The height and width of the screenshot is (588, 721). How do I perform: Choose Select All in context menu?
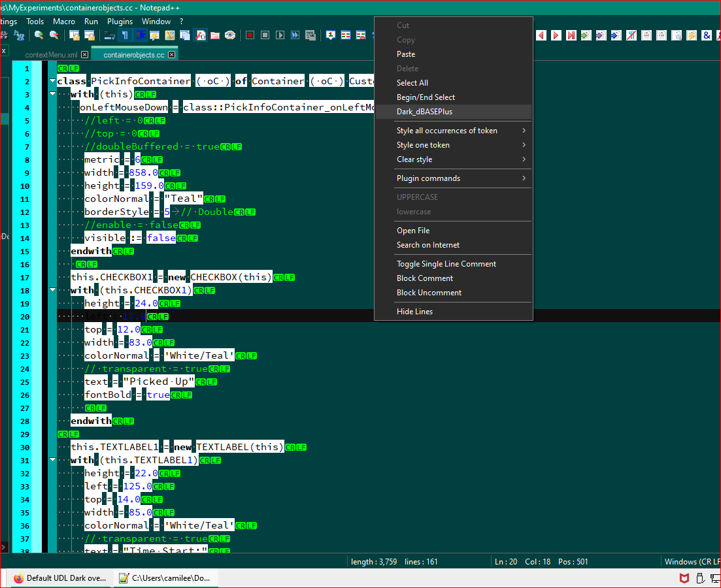point(454,83)
